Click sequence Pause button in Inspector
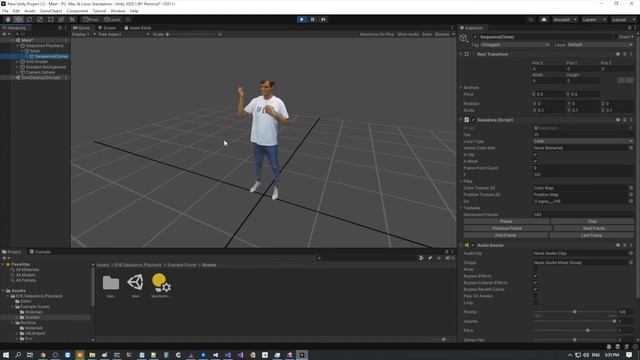The image size is (640, 360). (506, 221)
